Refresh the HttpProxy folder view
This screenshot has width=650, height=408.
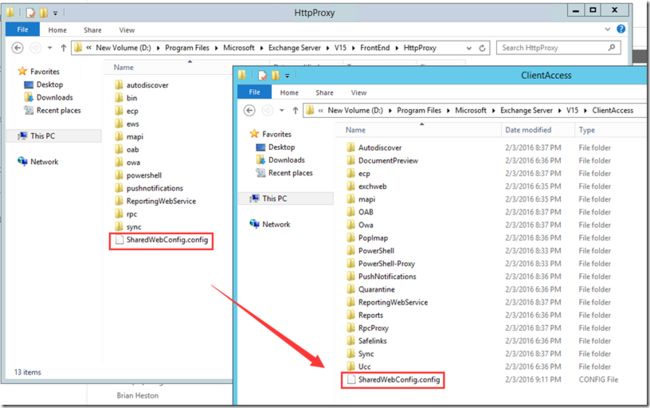482,48
